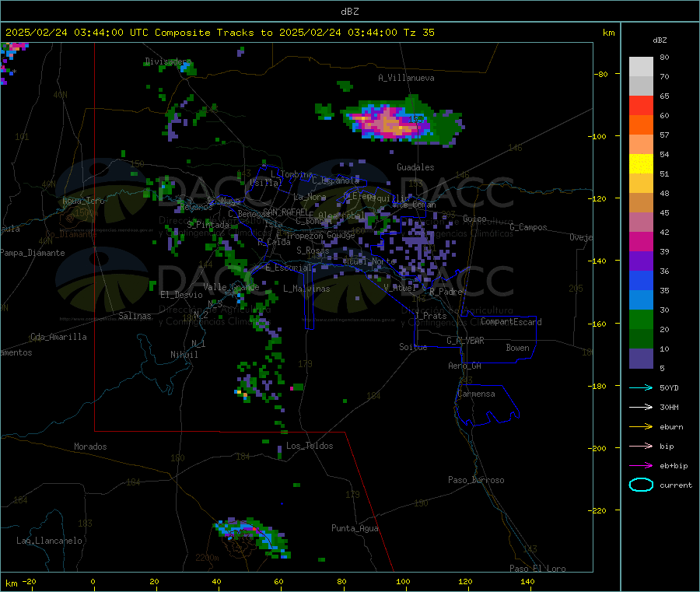The height and width of the screenshot is (592, 700).
Task: Select the yellow eburn arrow symbol
Action: 641,427
